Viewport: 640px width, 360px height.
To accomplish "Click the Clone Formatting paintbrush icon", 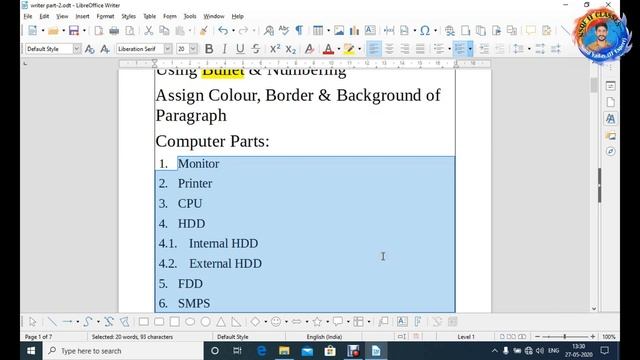I will coord(203,31).
